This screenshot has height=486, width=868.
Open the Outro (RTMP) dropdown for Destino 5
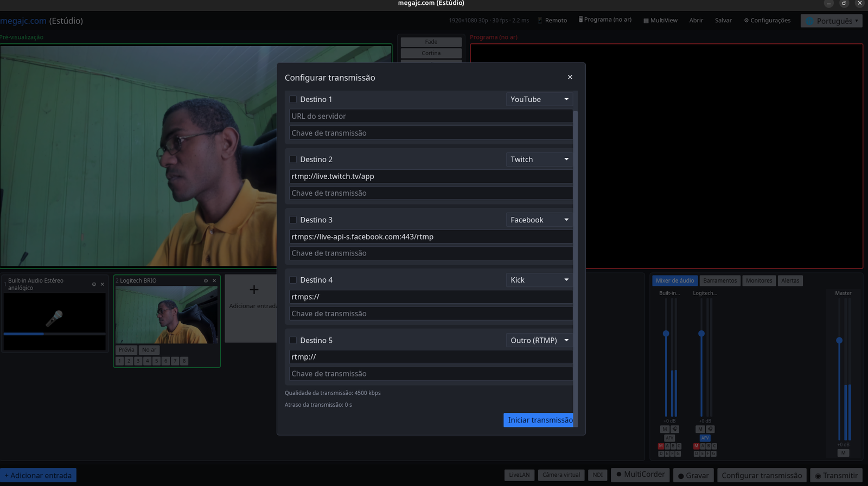tap(539, 341)
